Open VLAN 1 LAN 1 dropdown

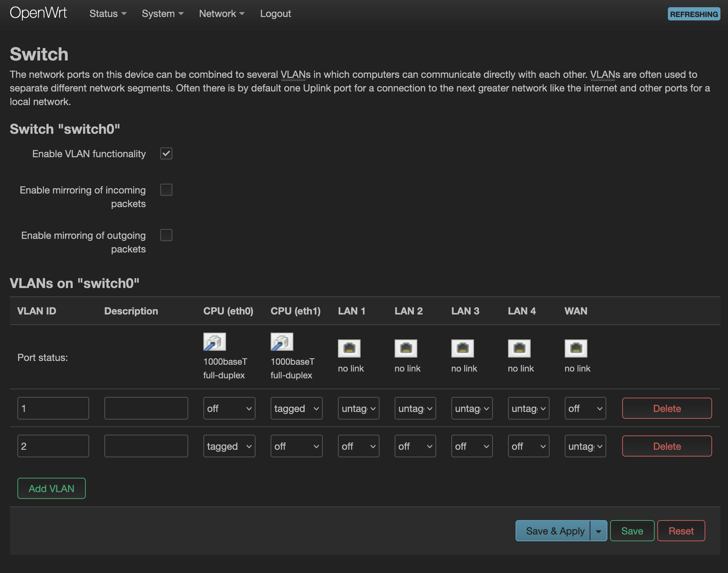[359, 408]
